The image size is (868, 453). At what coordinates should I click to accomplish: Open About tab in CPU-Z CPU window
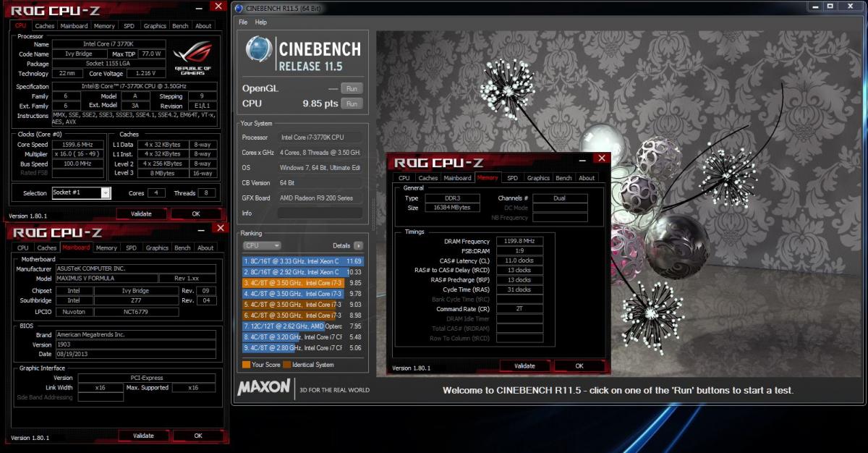204,26
